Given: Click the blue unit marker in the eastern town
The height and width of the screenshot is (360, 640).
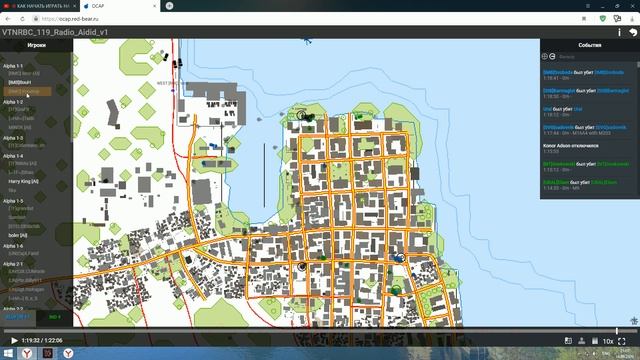Looking at the screenshot, I should [x=399, y=258].
